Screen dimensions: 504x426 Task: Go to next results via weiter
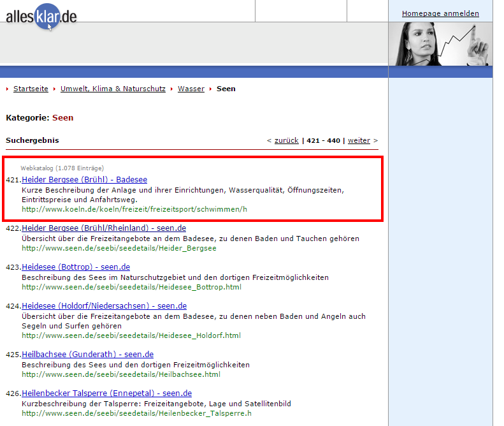[359, 140]
